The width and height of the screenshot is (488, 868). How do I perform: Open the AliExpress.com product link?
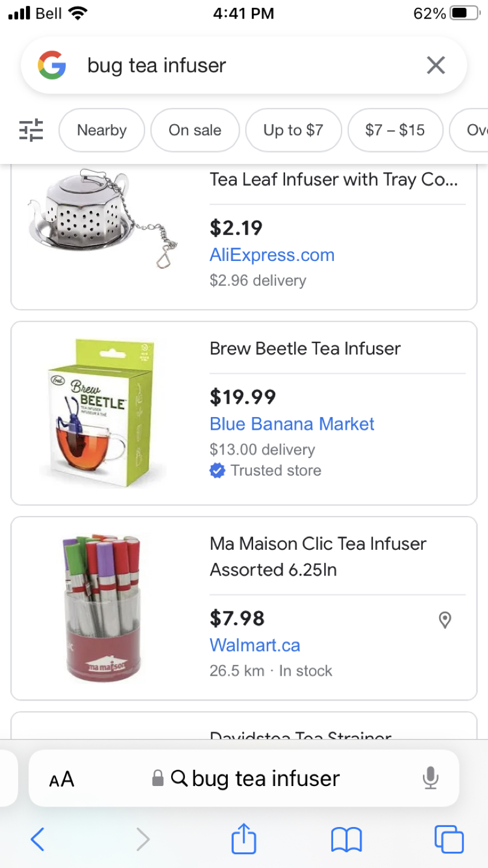point(272,255)
